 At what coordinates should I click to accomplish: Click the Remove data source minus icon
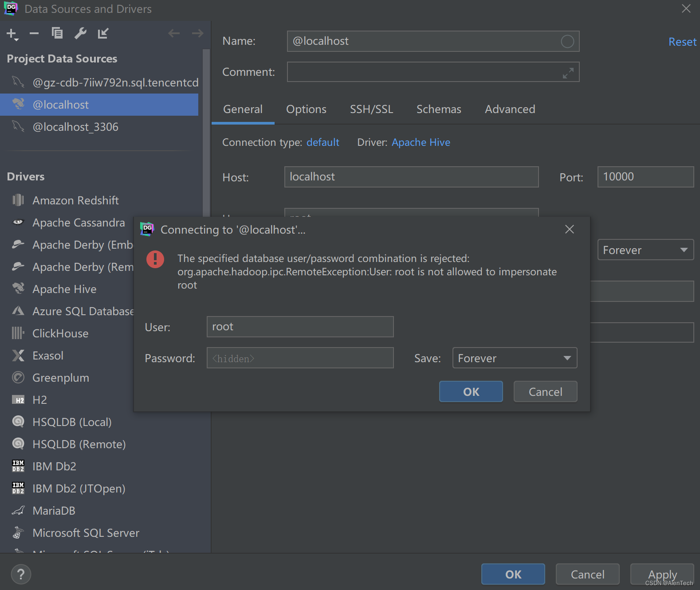click(34, 33)
